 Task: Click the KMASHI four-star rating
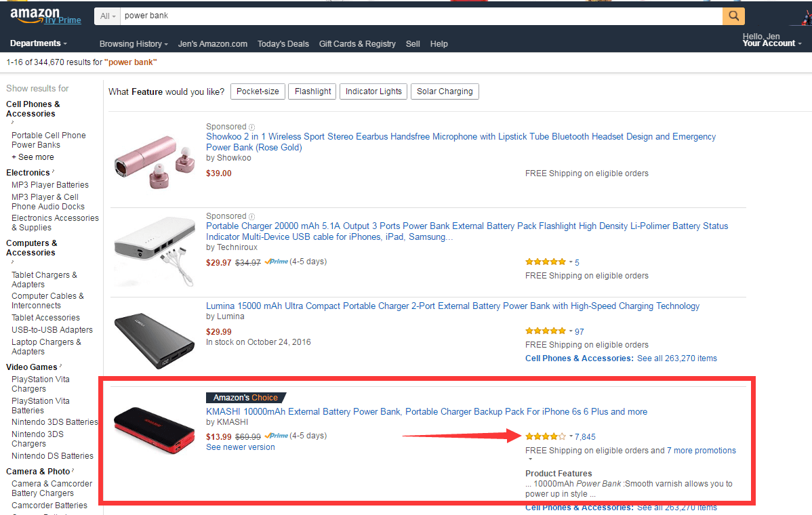tap(545, 436)
